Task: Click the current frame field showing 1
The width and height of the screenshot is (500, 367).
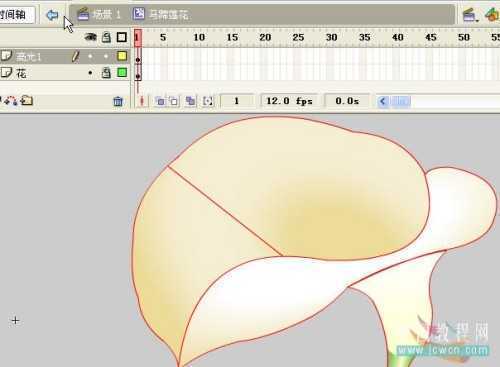Action: point(237,101)
